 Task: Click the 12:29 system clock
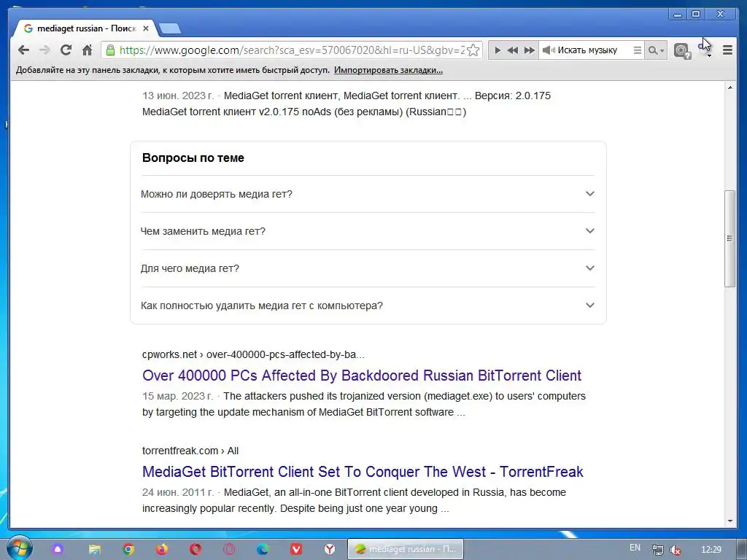click(711, 550)
